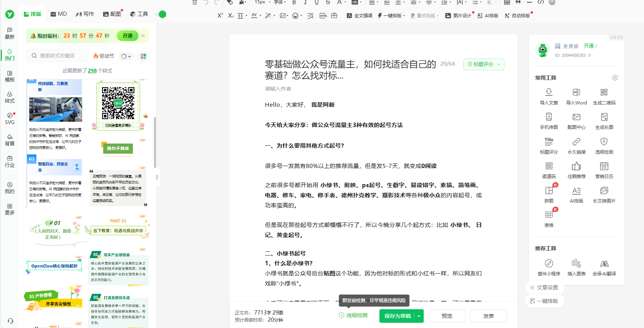The height and width of the screenshot is (328, 644).
Task: Click the 壹伴小程序 recommended tool
Action: tap(549, 267)
